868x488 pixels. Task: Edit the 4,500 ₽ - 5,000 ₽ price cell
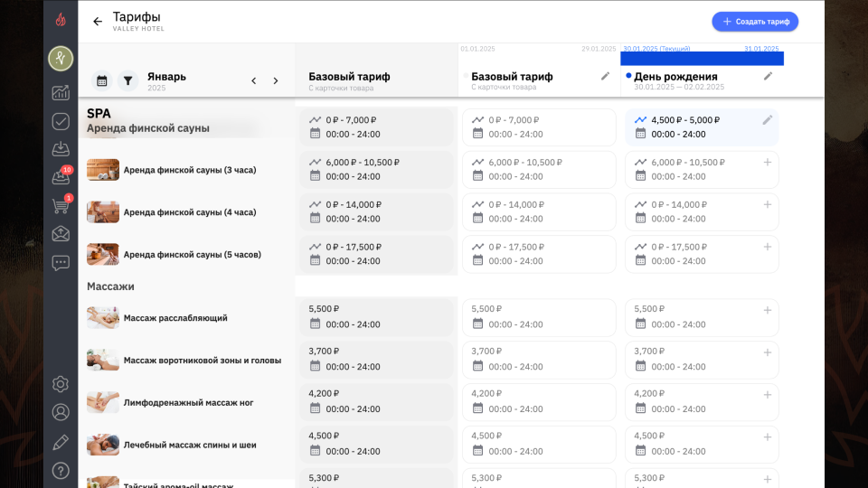[x=768, y=120]
